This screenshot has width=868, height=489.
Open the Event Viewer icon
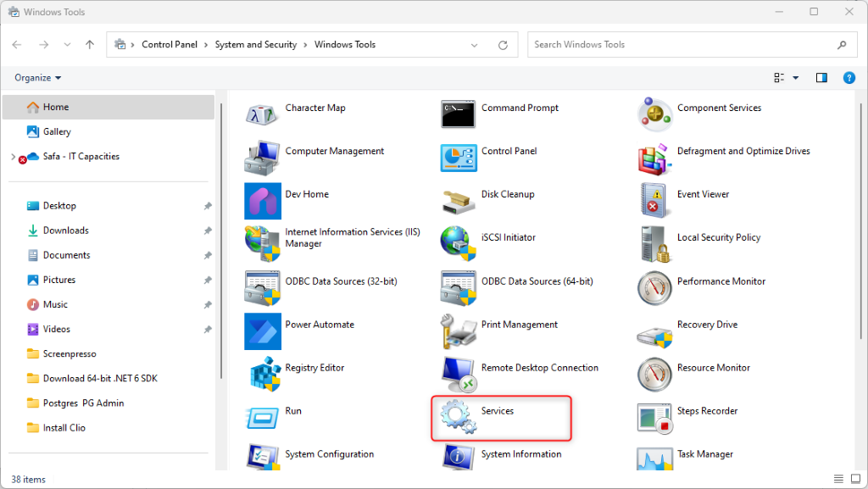coord(654,200)
